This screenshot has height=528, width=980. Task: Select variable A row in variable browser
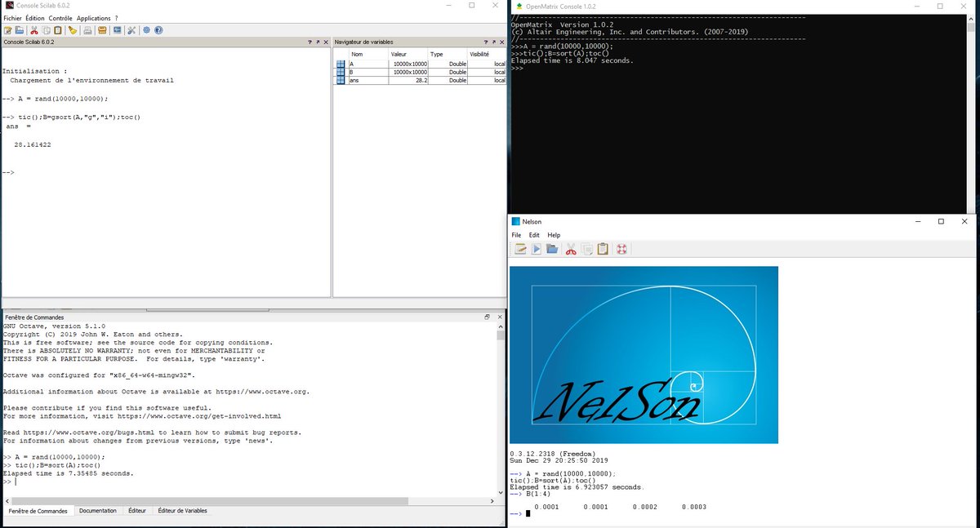tap(421, 64)
